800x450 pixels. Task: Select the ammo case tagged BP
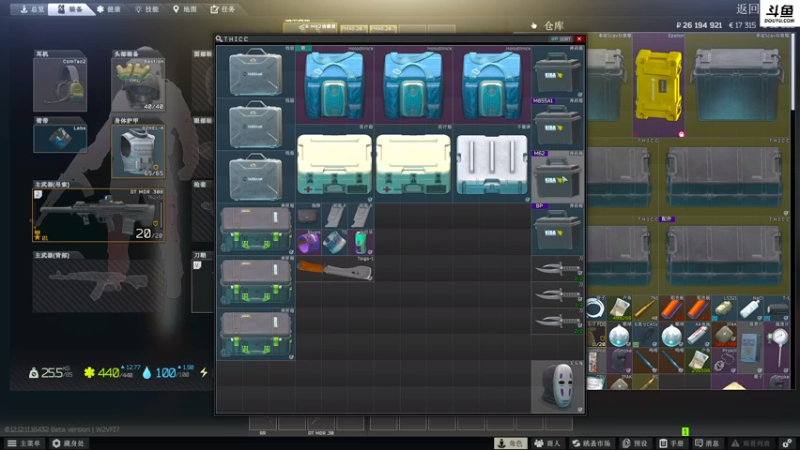click(x=557, y=230)
